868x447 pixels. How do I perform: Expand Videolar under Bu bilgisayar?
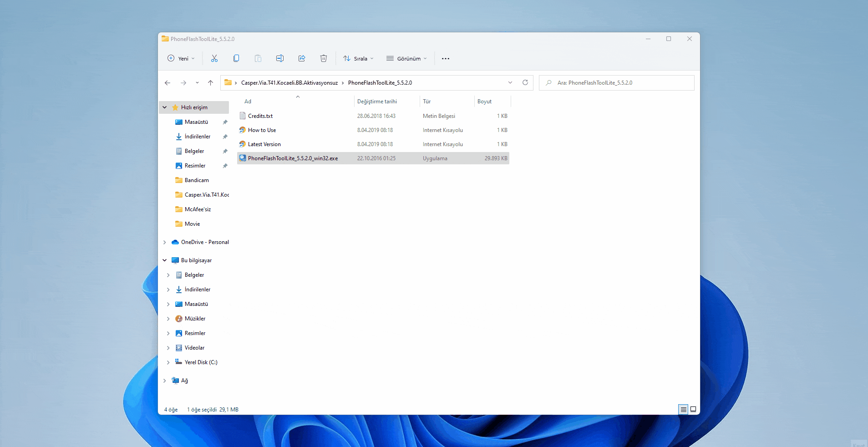pos(168,348)
